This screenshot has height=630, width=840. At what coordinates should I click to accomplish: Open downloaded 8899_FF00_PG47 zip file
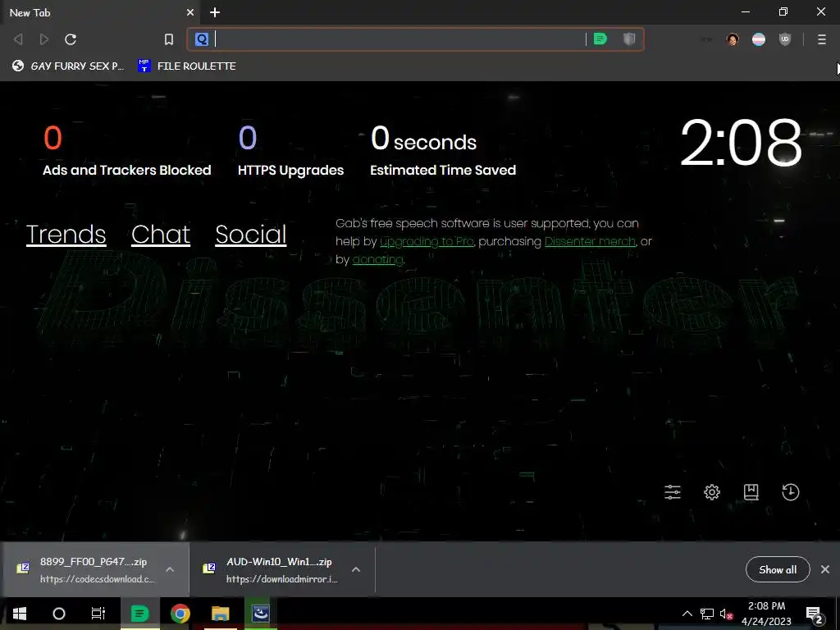85,569
